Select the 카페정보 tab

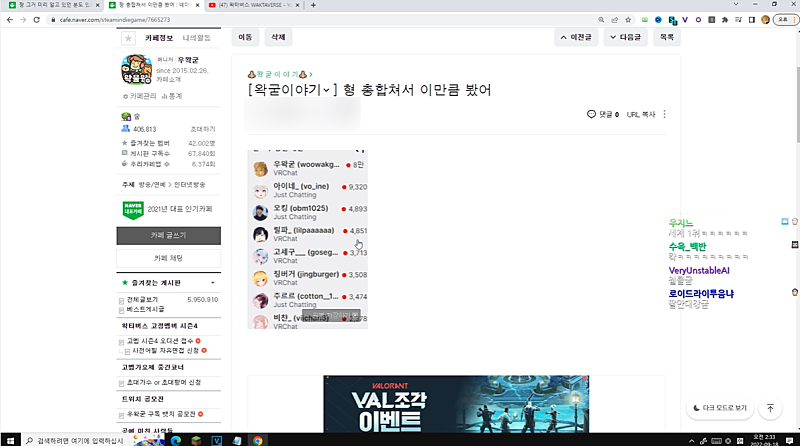[x=159, y=38]
